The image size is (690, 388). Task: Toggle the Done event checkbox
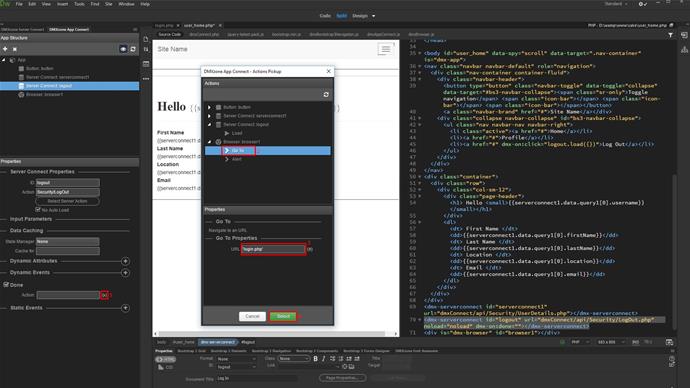6,285
